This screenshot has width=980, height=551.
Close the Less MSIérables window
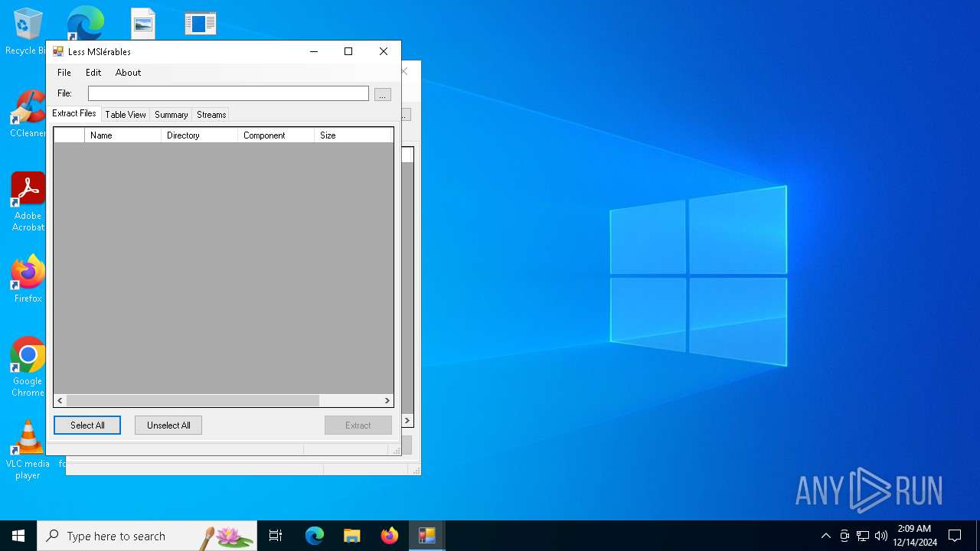coord(384,51)
